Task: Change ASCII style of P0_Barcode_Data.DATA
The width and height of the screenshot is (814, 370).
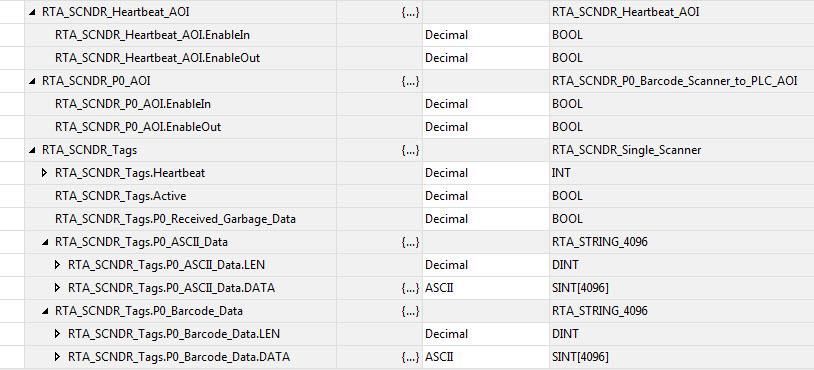Action: tap(486, 357)
